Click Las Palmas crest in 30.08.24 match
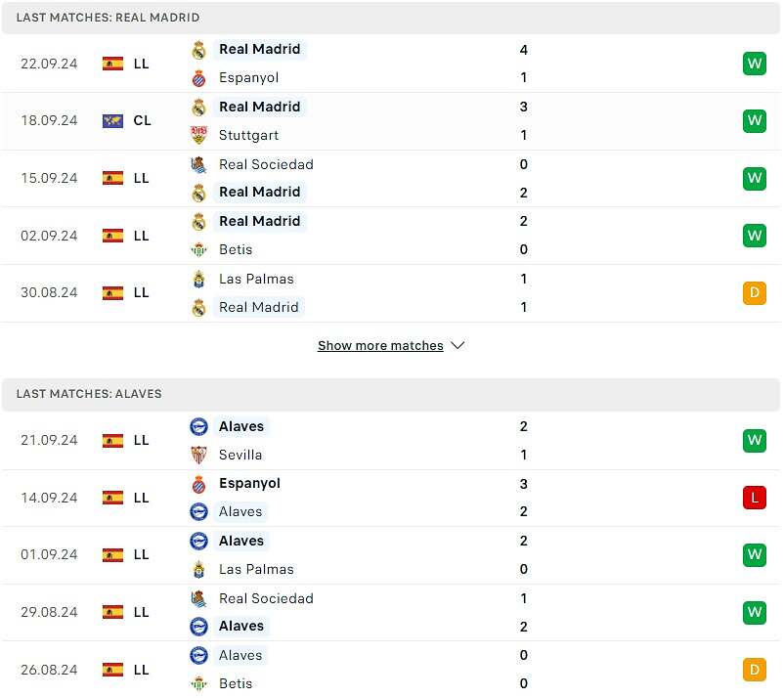Screen dimensions: 784x698 click(x=198, y=279)
